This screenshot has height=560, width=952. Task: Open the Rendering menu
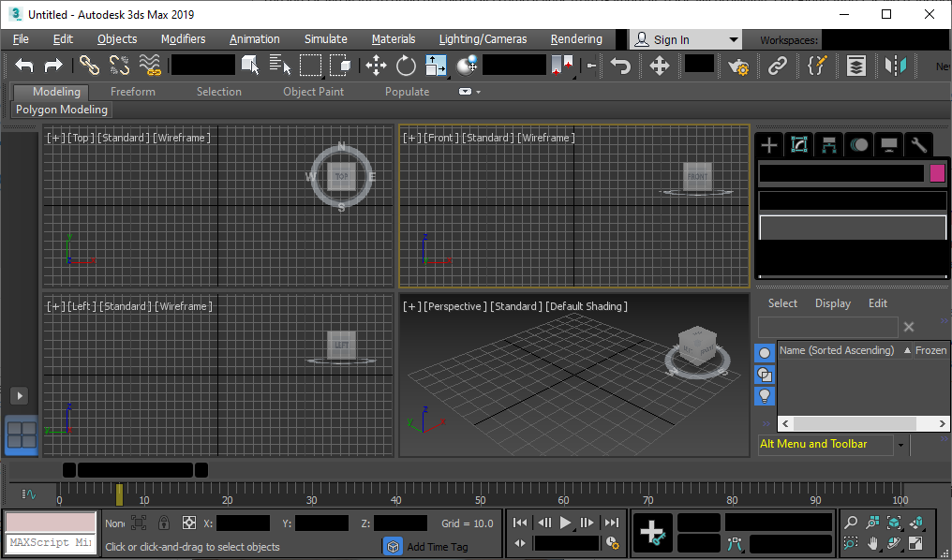pos(576,39)
